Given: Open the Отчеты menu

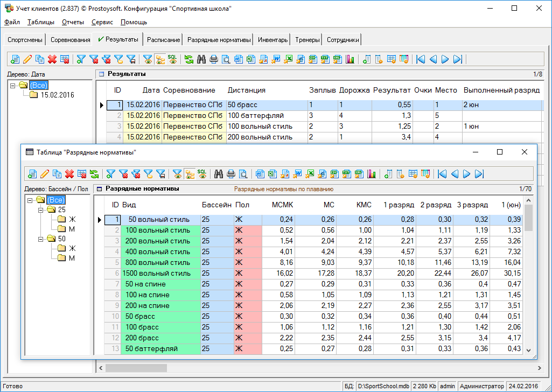Looking at the screenshot, I should (73, 22).
